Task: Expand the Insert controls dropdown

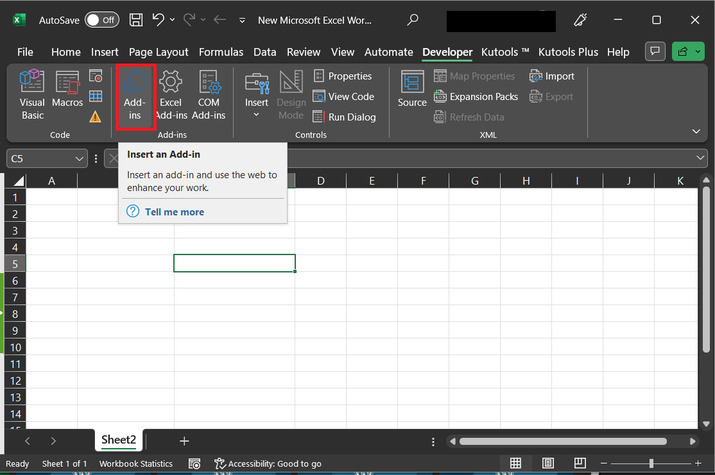Action: coord(257,114)
